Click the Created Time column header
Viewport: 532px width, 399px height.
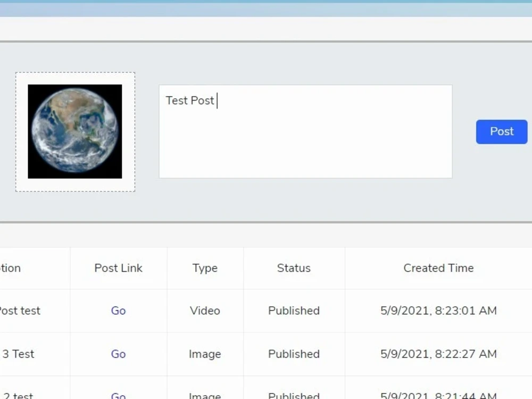point(438,268)
